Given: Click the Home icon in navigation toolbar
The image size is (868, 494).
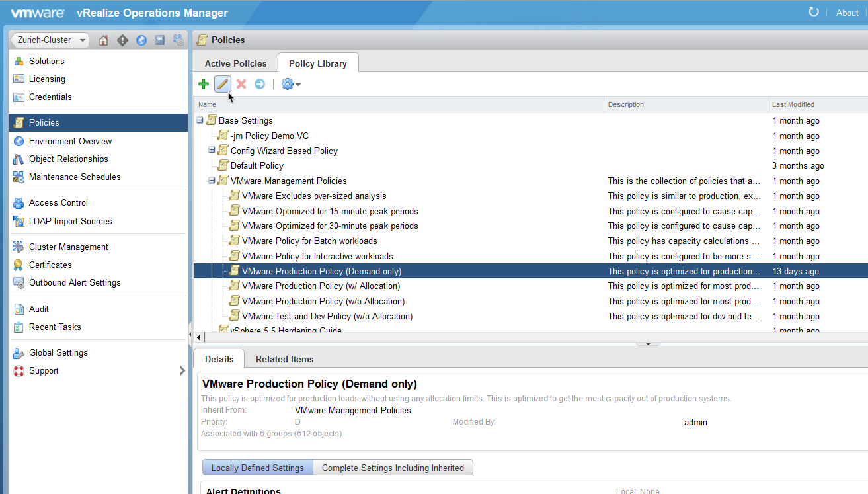Looking at the screenshot, I should [104, 40].
